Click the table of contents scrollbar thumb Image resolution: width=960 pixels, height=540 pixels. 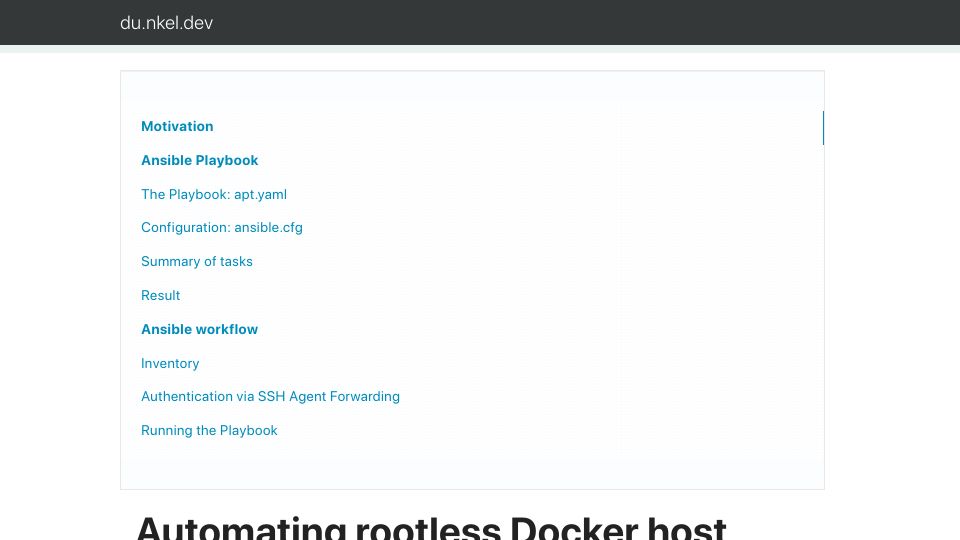click(823, 128)
